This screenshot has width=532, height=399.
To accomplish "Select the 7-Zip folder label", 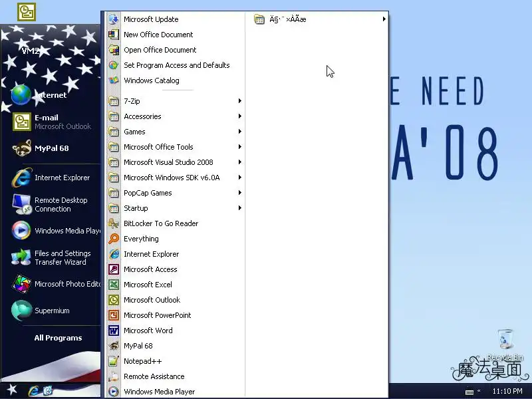I will [x=132, y=101].
